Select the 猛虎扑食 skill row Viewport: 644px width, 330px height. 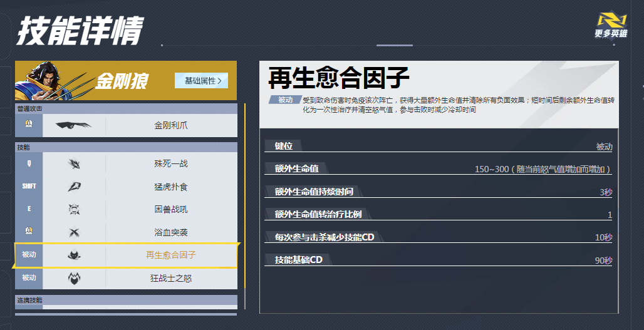(x=171, y=187)
